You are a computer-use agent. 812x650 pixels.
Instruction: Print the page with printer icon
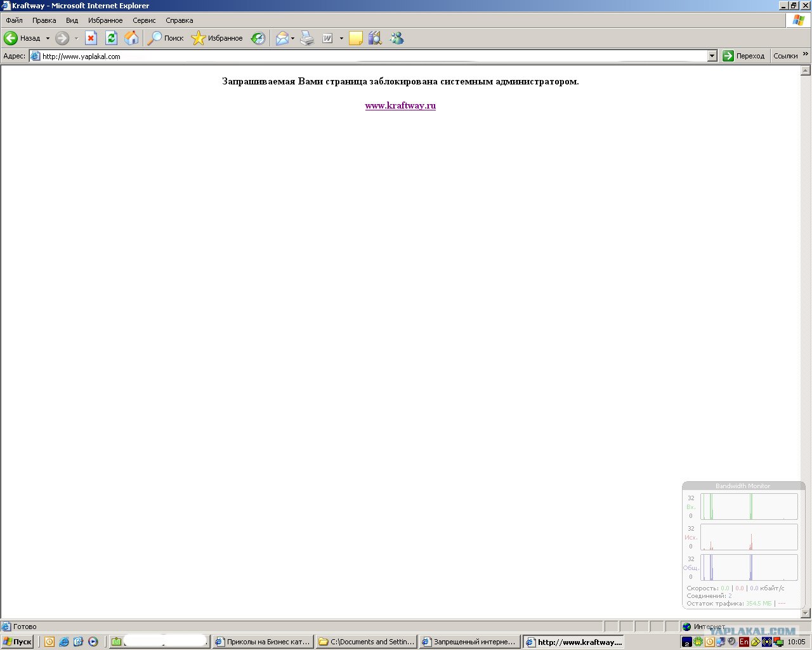pos(307,38)
